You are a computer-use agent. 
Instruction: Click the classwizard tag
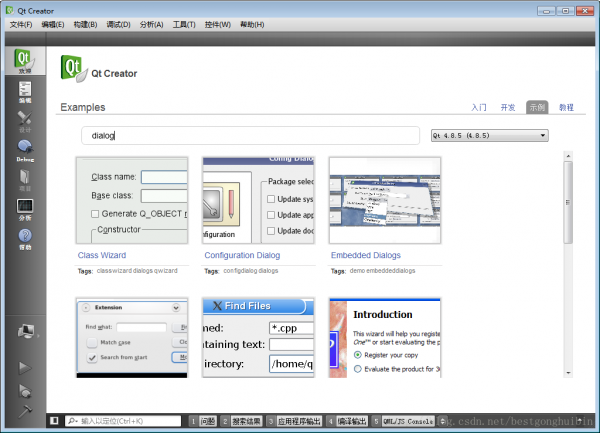coord(114,271)
